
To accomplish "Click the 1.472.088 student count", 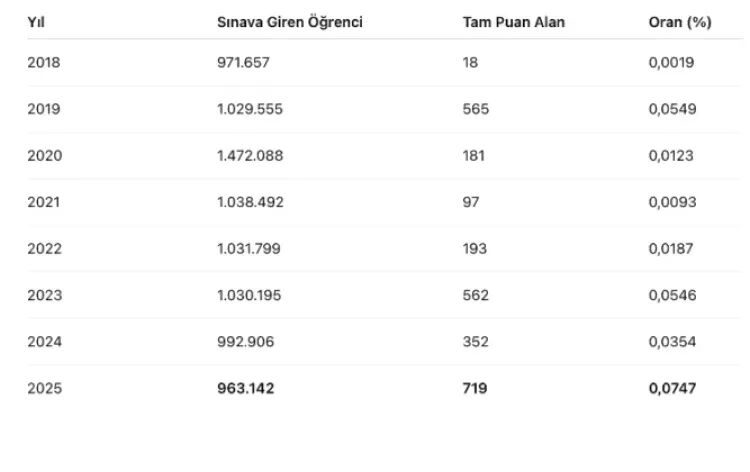I will [x=251, y=156].
